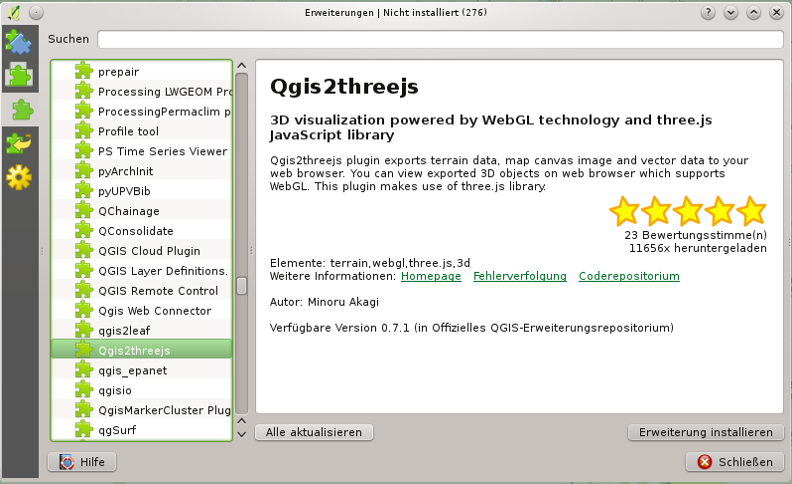Click the puzzle icon next to prepair
Screen dimensions: 792x484
84,71
